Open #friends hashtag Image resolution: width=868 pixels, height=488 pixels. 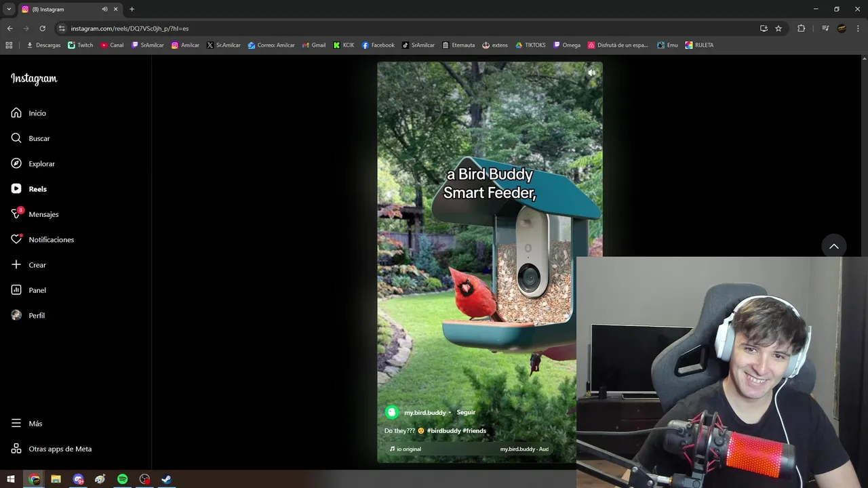(474, 431)
